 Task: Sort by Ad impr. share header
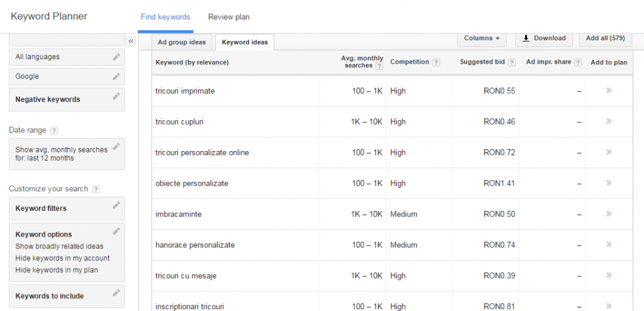click(548, 62)
